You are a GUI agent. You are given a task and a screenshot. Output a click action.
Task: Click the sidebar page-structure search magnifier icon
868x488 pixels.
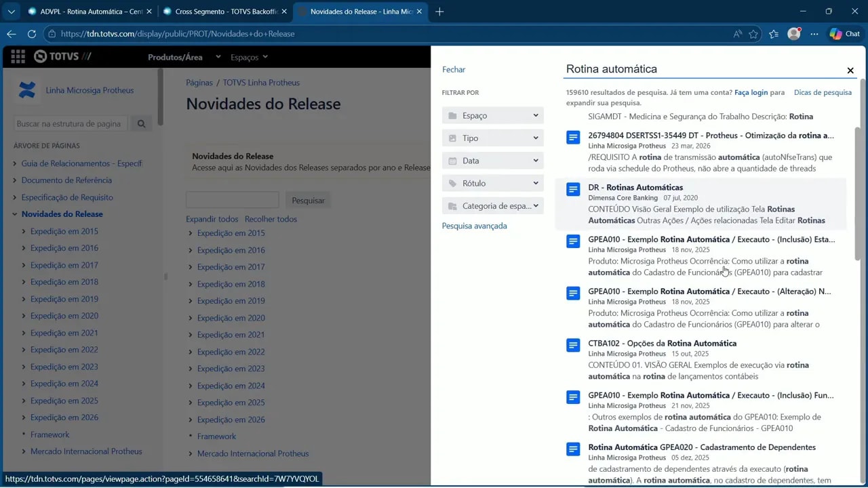click(x=141, y=124)
